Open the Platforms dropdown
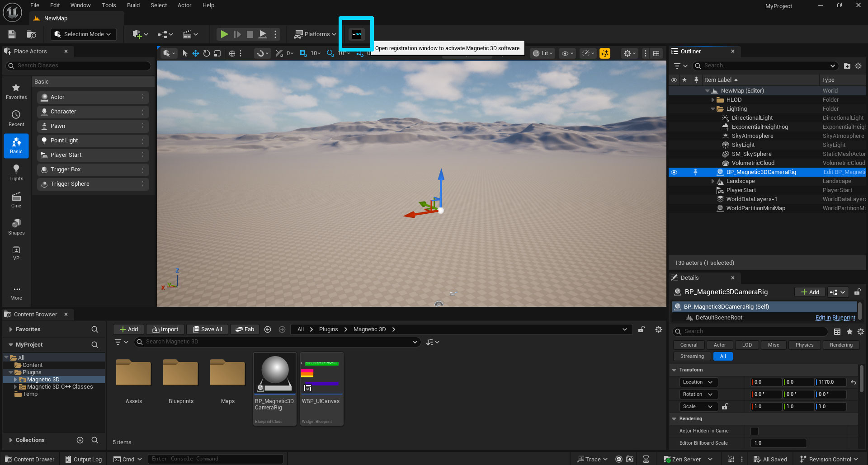The width and height of the screenshot is (868, 465). [x=315, y=34]
